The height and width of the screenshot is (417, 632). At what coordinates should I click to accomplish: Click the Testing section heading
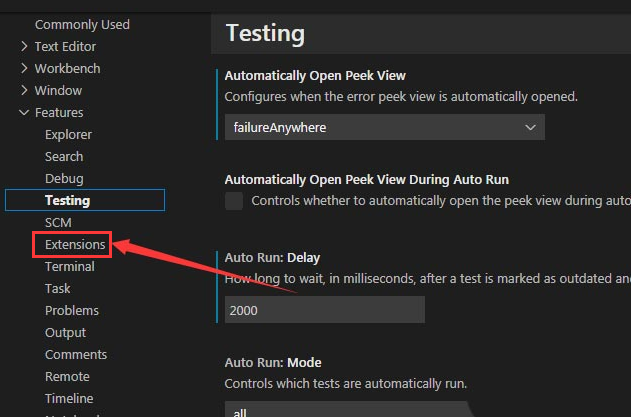coord(265,33)
